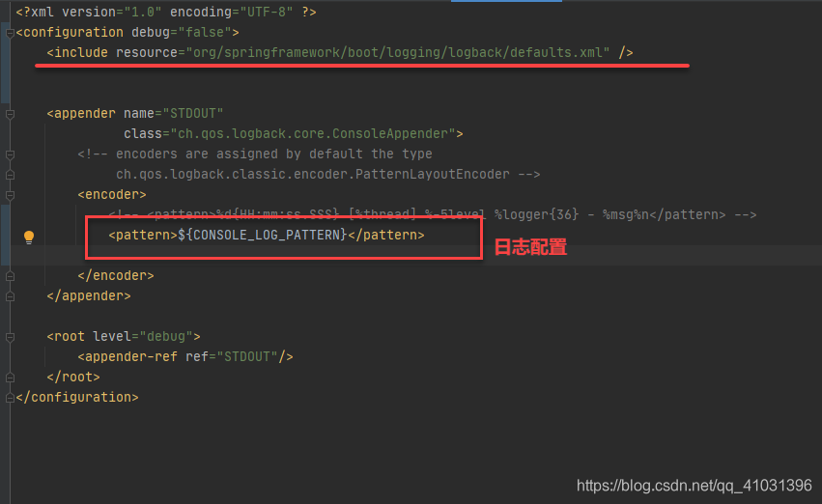Click the appender-ref ref="STDOUT" line
822x504 pixels.
pos(185,357)
